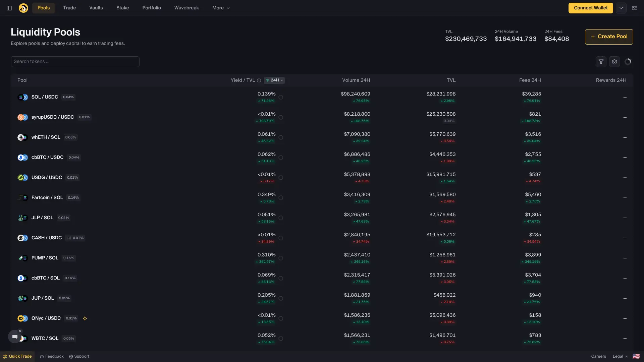The height and width of the screenshot is (362, 644).
Task: Click the WBTC / SOL pool name
Action: tap(45, 339)
